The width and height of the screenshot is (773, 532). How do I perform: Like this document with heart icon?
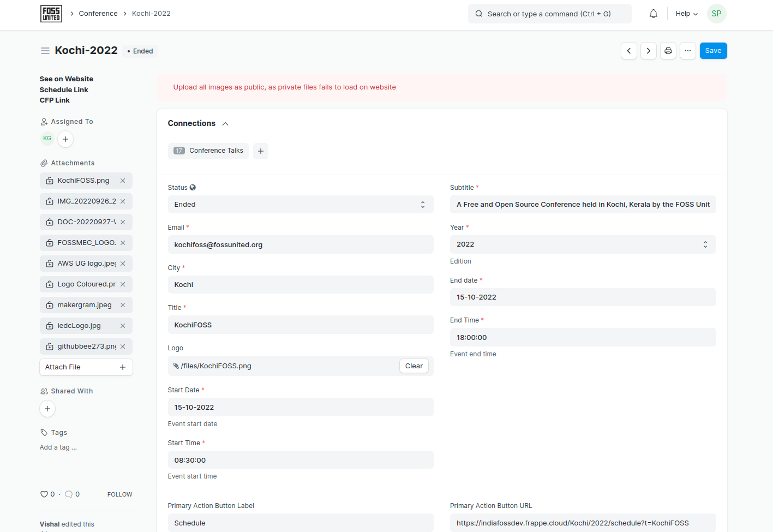tap(44, 494)
